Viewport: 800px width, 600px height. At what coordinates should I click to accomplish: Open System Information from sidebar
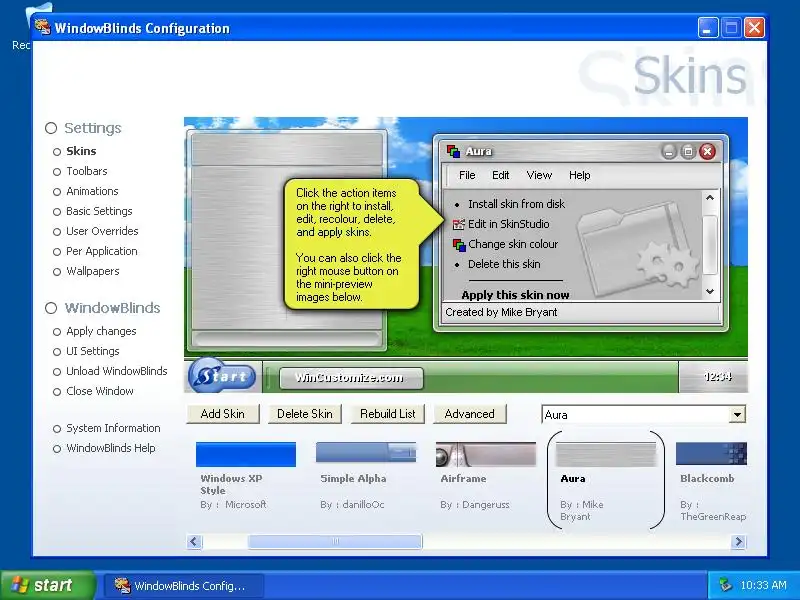pyautogui.click(x=106, y=429)
